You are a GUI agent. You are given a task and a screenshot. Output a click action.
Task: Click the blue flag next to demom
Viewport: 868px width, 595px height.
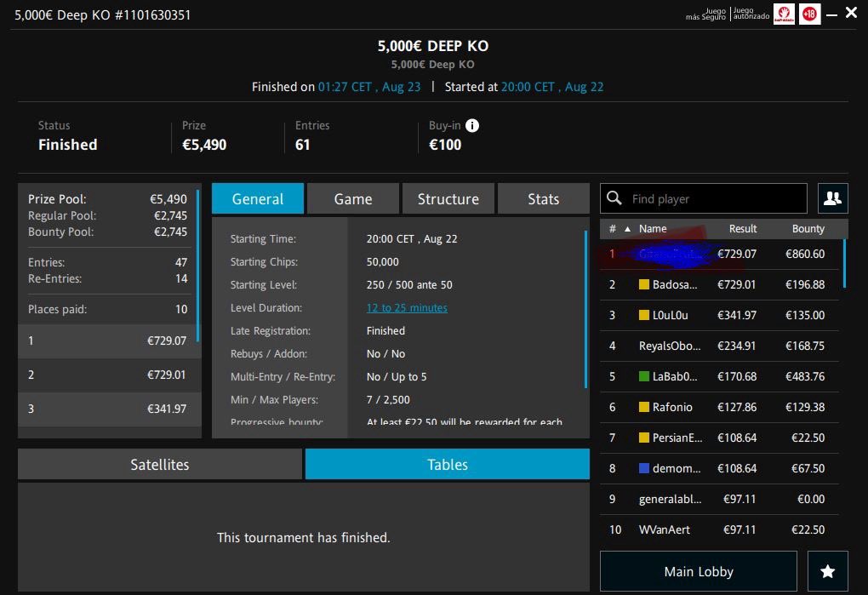[644, 468]
